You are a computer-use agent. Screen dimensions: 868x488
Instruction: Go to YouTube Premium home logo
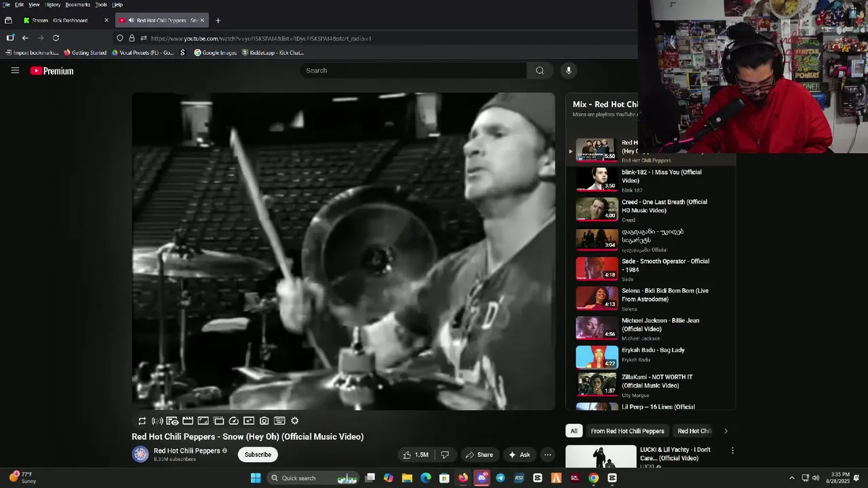pyautogui.click(x=52, y=70)
